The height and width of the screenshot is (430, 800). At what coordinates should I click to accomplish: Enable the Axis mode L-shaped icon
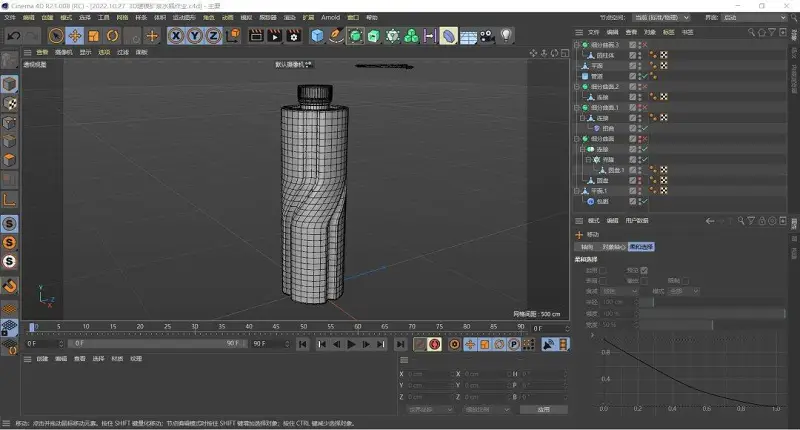click(x=9, y=199)
